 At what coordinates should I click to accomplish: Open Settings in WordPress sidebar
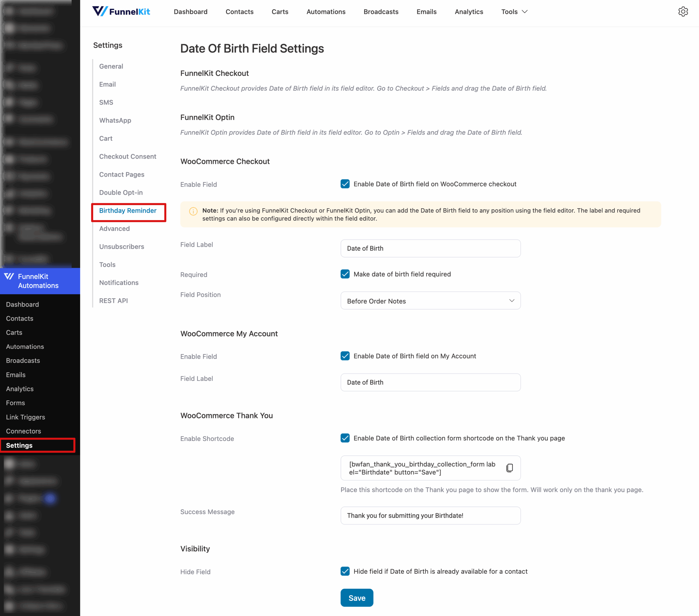point(19,445)
